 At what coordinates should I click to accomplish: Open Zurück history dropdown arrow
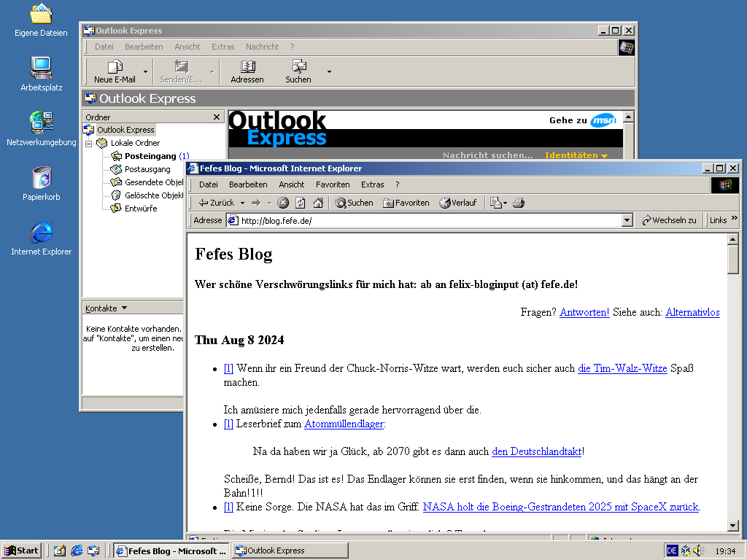(x=242, y=203)
